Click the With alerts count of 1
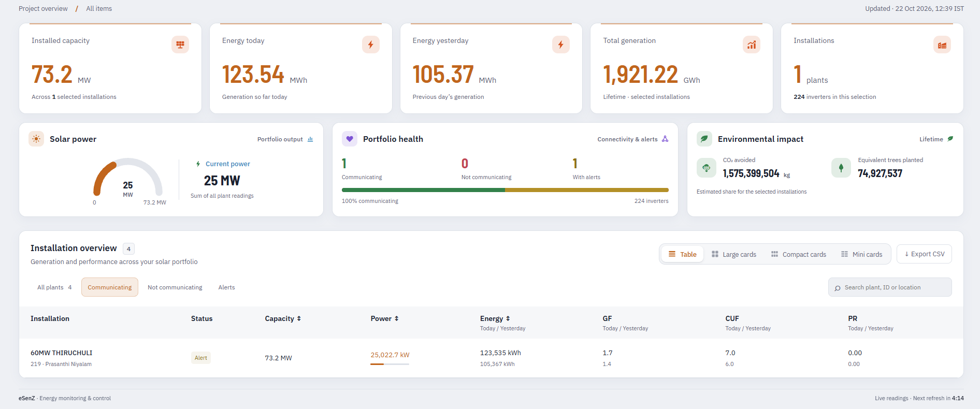 [x=575, y=164]
